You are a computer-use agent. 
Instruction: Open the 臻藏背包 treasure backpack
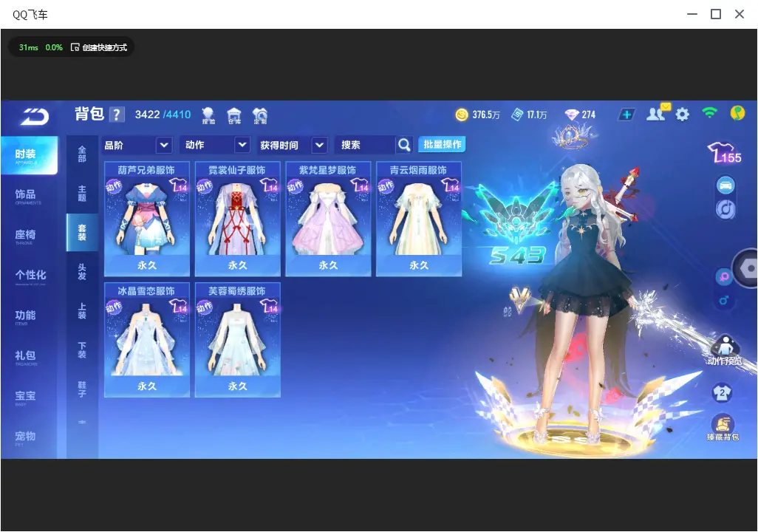point(723,428)
